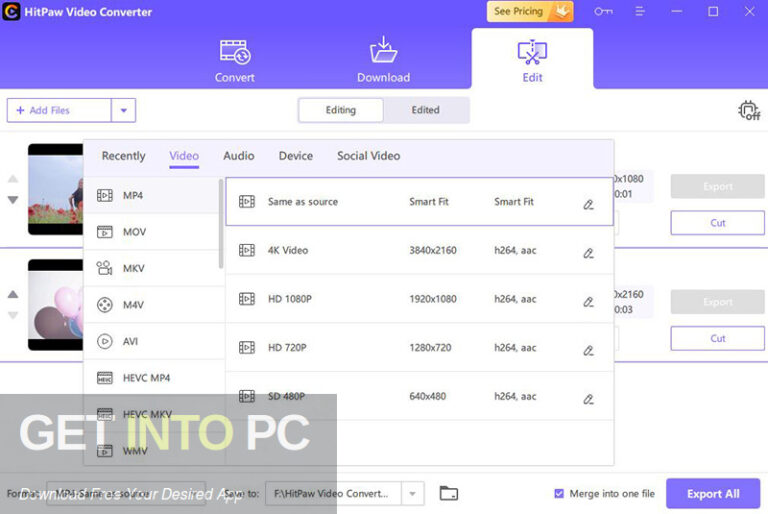Viewport: 768px width, 514px height.
Task: Export the first poppy field video
Action: [x=717, y=186]
